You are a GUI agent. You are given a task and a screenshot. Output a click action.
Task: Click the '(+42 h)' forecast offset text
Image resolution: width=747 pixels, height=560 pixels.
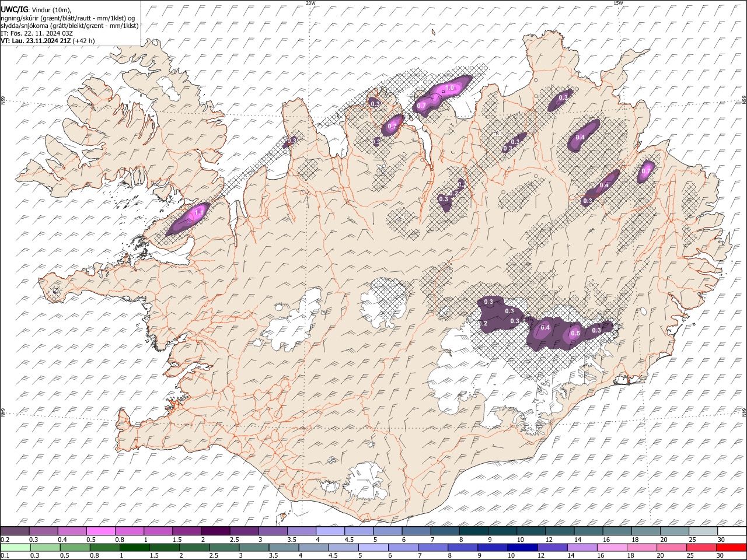pyautogui.click(x=84, y=40)
